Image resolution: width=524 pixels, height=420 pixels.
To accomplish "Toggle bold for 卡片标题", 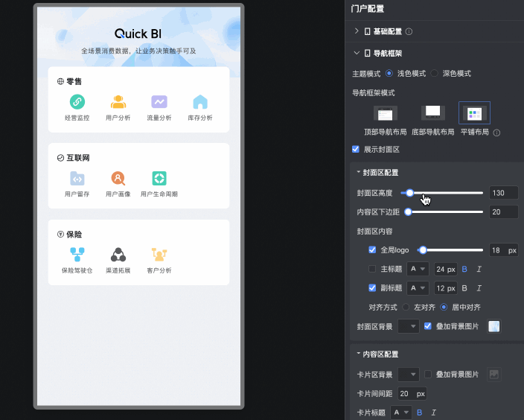I will click(x=419, y=413).
